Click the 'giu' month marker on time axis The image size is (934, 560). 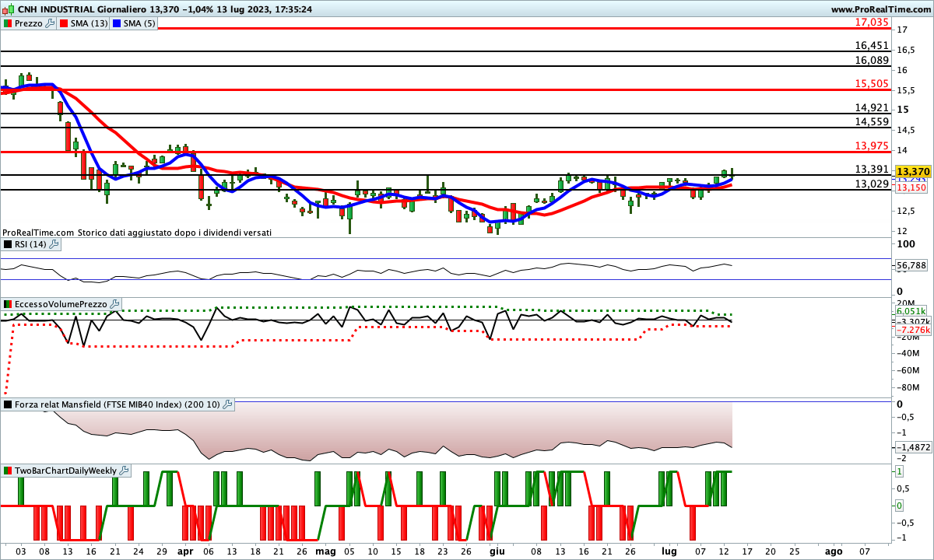tap(497, 551)
